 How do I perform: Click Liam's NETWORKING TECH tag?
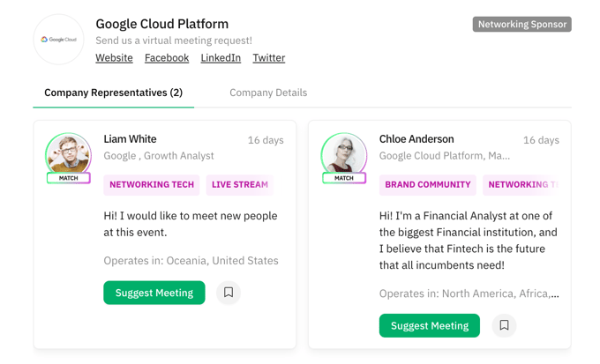pyautogui.click(x=152, y=185)
